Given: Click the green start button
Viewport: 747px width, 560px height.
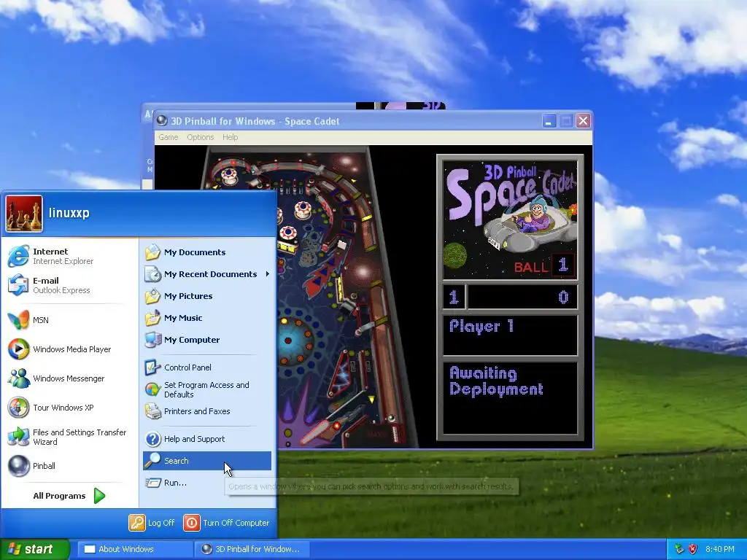Looking at the screenshot, I should coord(35,549).
